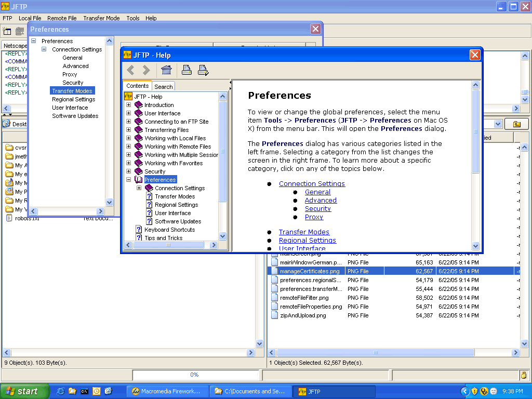Click the JFTP icon at the help tree root
Viewport: 532px width, 399px height.
click(128, 96)
